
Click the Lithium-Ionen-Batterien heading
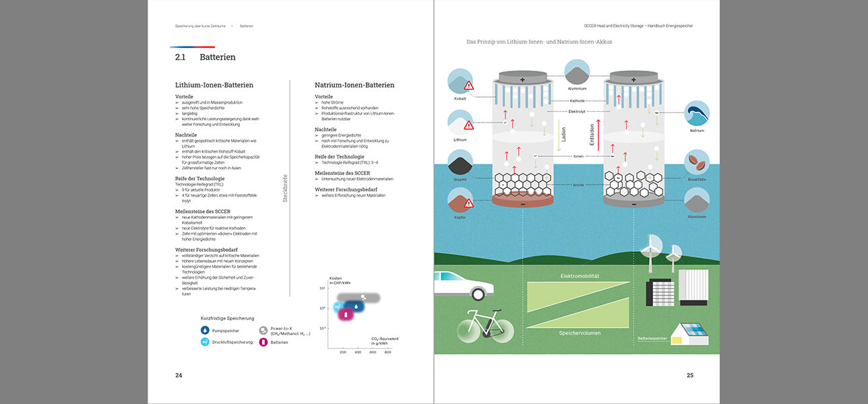click(214, 86)
